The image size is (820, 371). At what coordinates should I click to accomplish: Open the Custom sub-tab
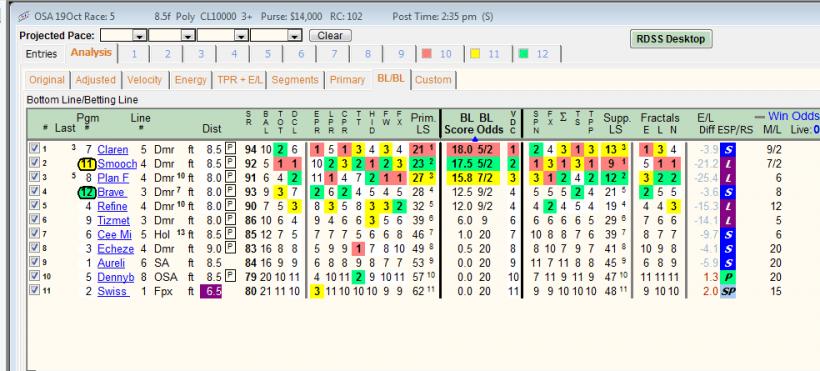[x=434, y=80]
